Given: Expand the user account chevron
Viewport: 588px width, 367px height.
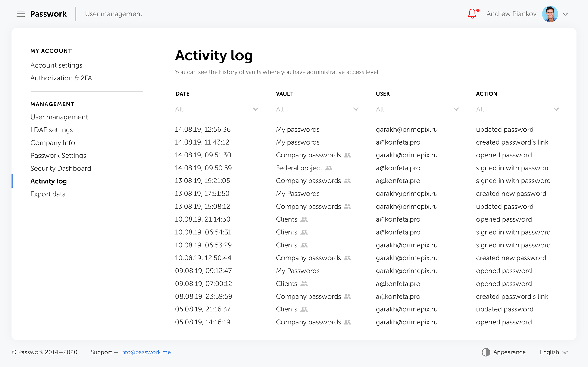Looking at the screenshot, I should click(565, 14).
